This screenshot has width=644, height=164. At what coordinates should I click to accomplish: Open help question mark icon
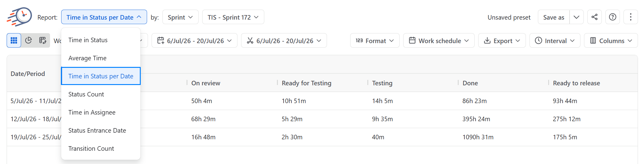pyautogui.click(x=612, y=17)
